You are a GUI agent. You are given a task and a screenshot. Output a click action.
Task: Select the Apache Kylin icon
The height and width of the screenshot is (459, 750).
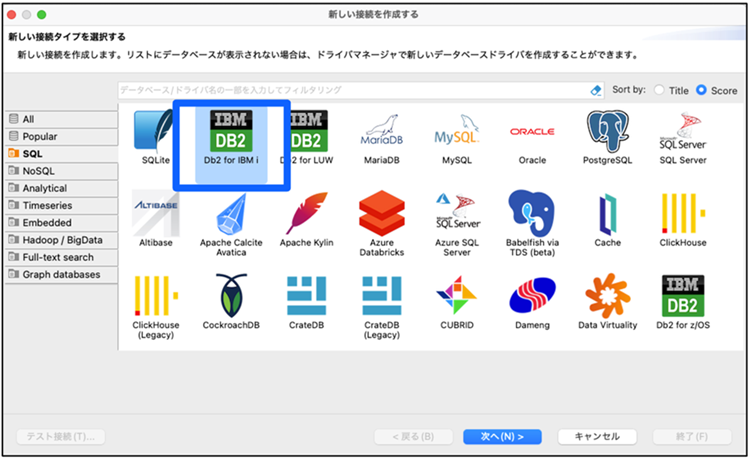(306, 214)
